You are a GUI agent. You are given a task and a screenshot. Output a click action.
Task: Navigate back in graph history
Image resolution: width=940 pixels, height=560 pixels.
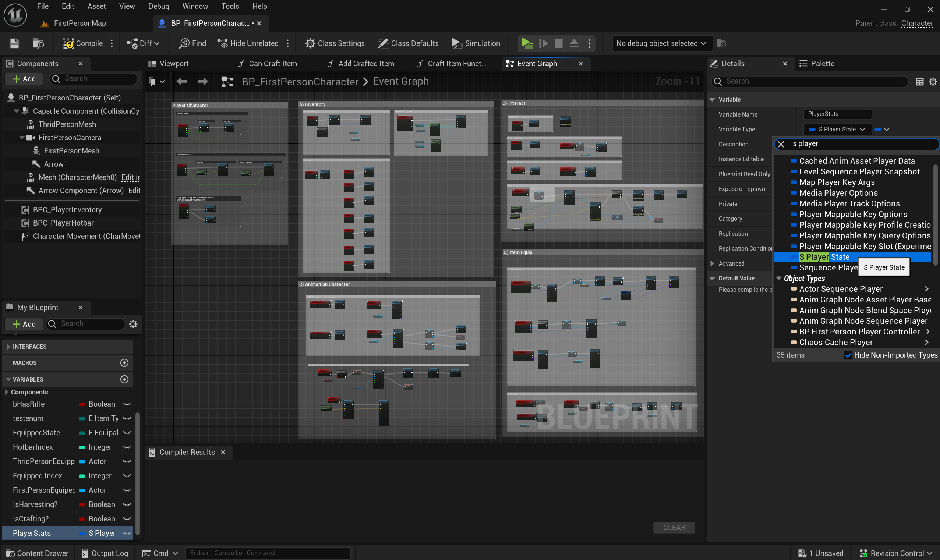(x=181, y=82)
